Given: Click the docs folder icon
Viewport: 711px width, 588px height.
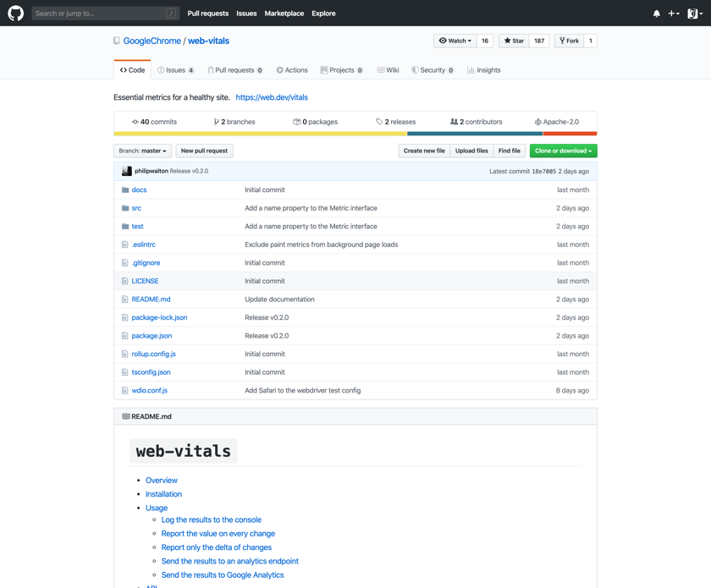Looking at the screenshot, I should (x=125, y=190).
